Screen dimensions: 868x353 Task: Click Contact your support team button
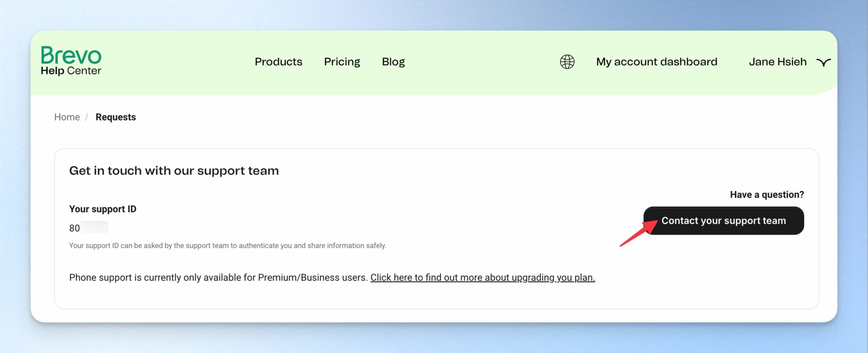point(724,221)
